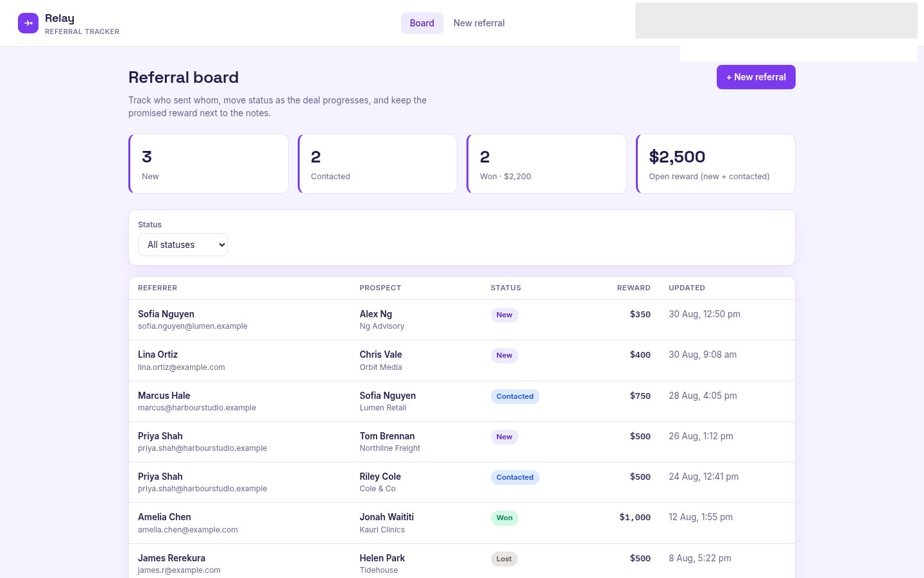Viewport: 924px width, 578px height.
Task: Click prospect name Riley Cole
Action: pos(380,477)
